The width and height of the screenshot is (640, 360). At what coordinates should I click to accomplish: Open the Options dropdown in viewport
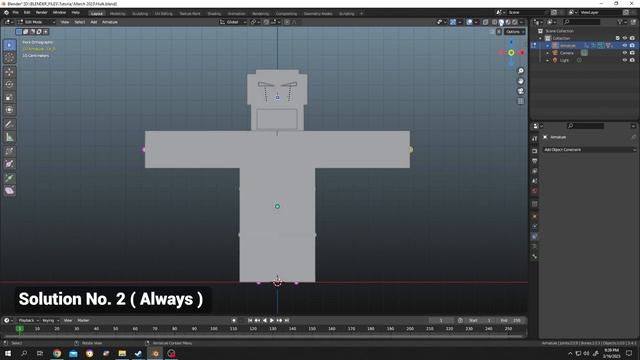point(515,32)
